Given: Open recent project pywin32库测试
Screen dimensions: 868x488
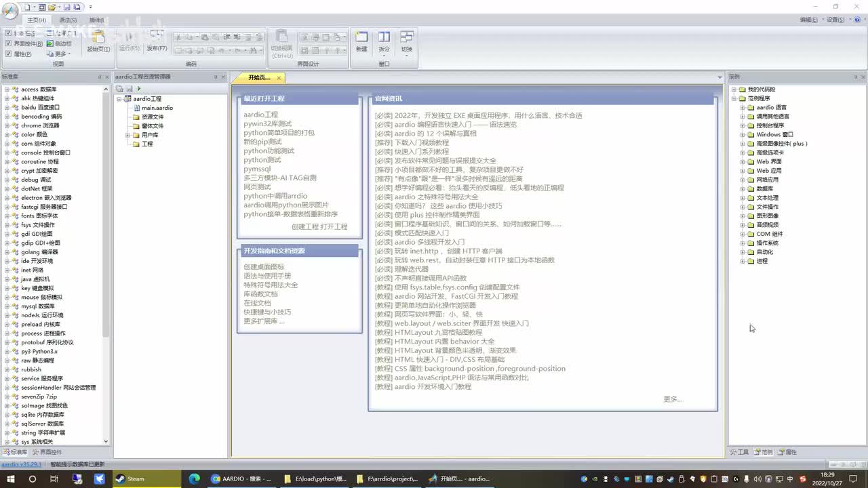Looking at the screenshot, I should pos(267,124).
